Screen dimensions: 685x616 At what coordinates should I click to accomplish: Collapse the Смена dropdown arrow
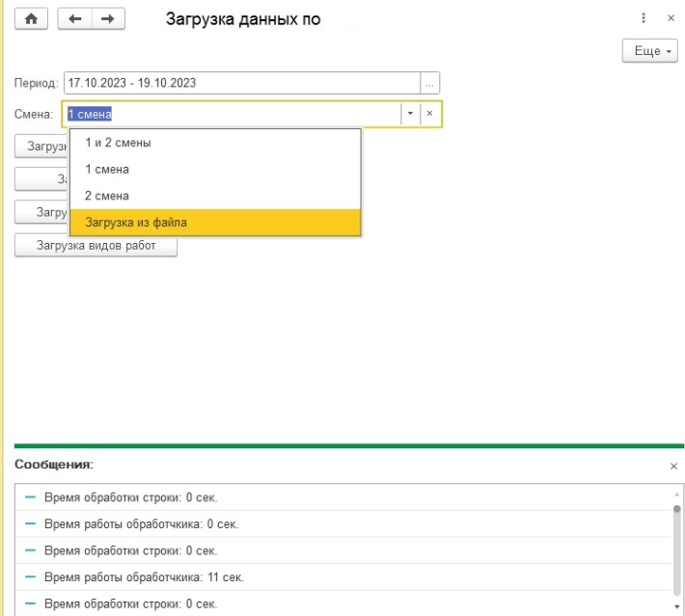pos(410,114)
